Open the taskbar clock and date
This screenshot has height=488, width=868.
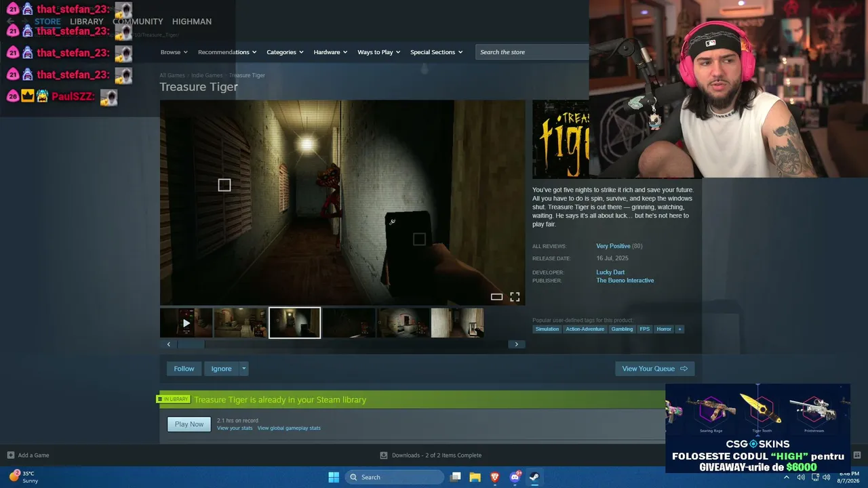pyautogui.click(x=849, y=477)
